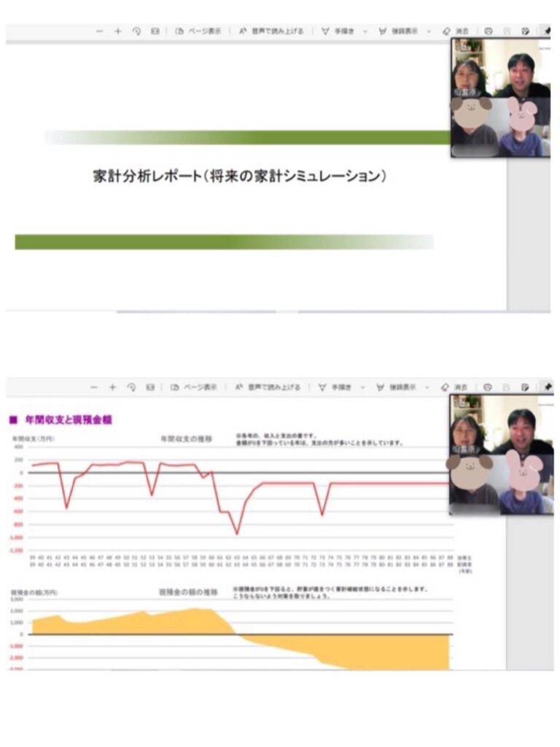Viewport: 560px width, 747px height.
Task: Toggle the pin toolbar icon in lower viewer
Action: (548, 387)
